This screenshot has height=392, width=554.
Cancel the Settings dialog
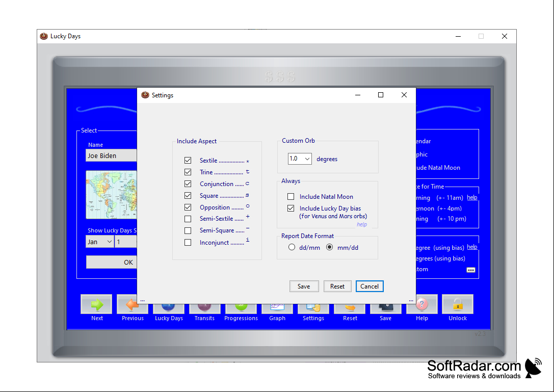click(370, 286)
